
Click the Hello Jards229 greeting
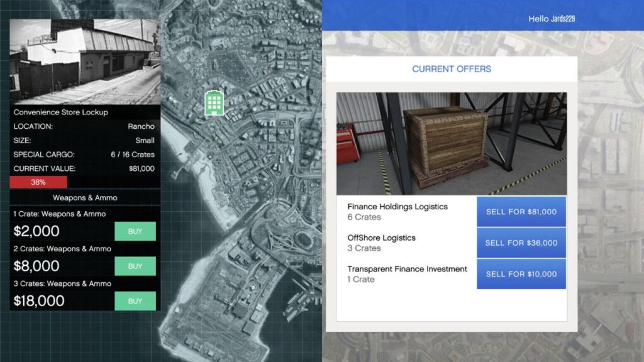552,19
